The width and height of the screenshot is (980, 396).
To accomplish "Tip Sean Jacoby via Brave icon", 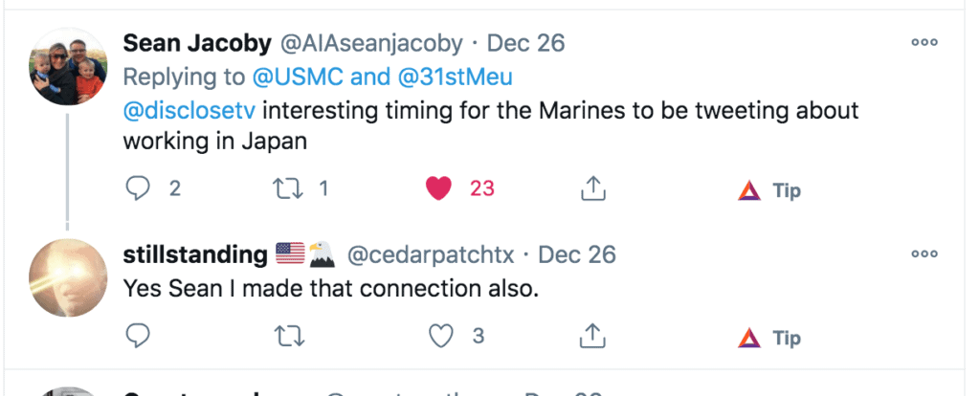I will [749, 190].
